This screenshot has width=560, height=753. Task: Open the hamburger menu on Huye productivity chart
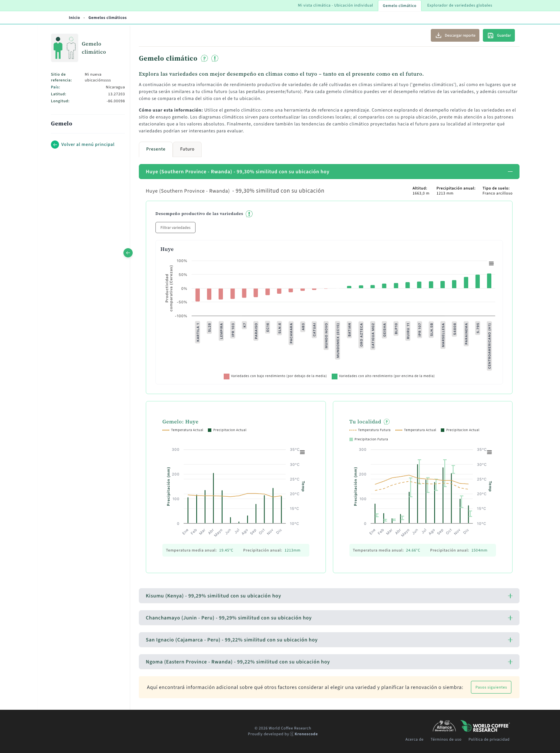[491, 264]
